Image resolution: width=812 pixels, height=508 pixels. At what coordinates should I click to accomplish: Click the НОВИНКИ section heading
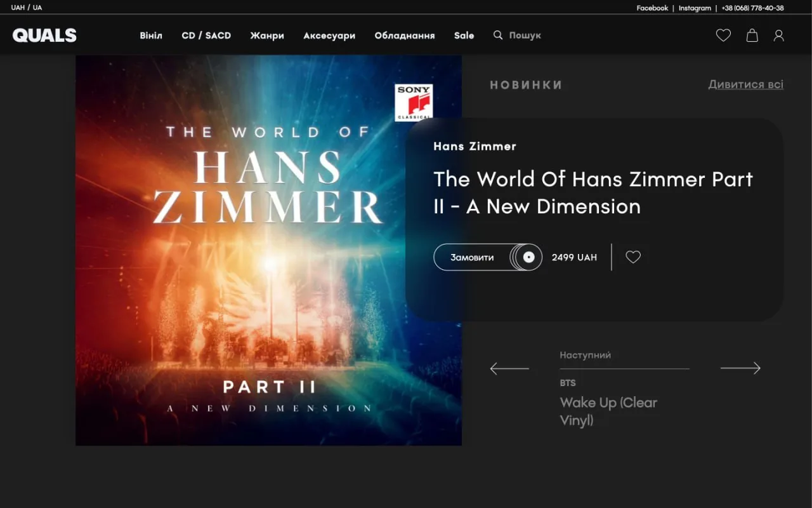(526, 85)
